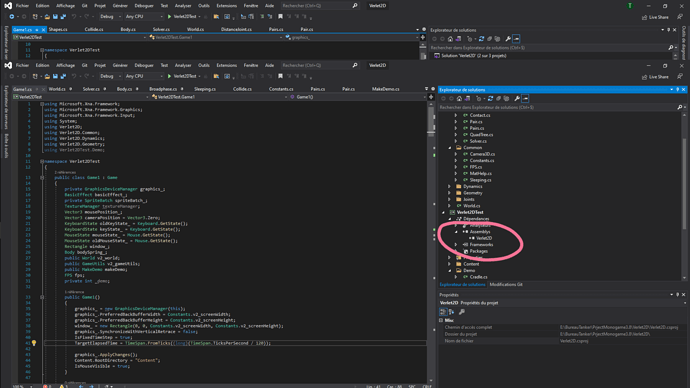Click front Solution Explorer vertical scrollbar
Viewport: 690px width, 388px height.
pos(684,196)
